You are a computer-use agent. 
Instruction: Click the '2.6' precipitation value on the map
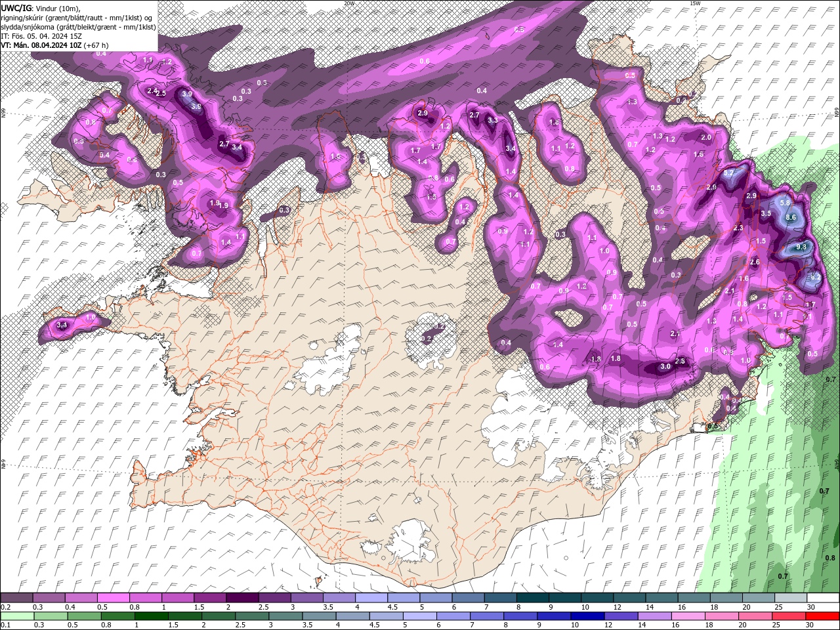tap(755, 262)
